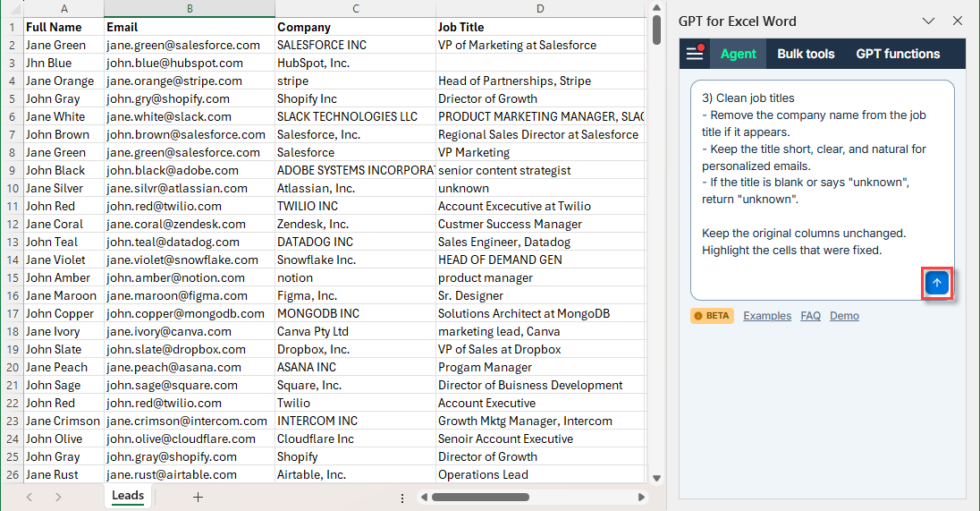
Task: Select the empty Job Title cell for Jhn Blue
Action: (x=540, y=63)
